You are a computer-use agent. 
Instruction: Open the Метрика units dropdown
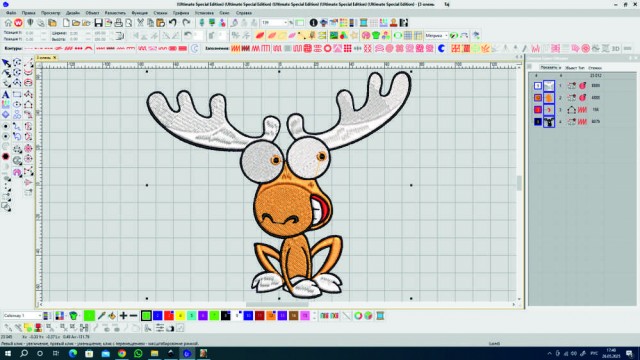click(x=446, y=36)
